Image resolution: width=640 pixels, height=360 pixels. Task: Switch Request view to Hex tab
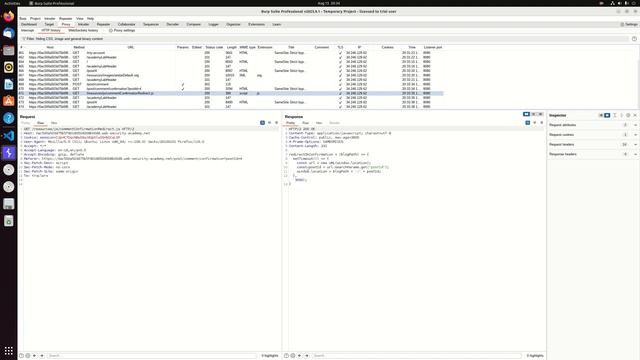pyautogui.click(x=54, y=123)
